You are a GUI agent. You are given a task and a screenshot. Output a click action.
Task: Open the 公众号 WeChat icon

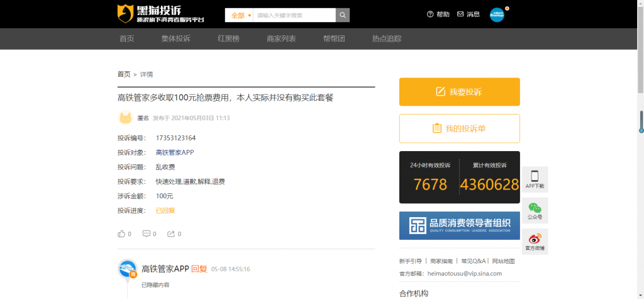point(535,210)
